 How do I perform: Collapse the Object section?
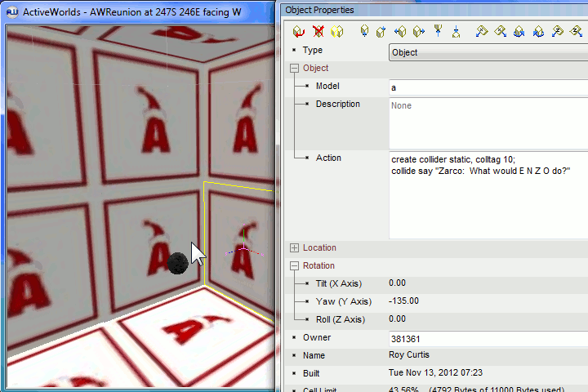(295, 69)
